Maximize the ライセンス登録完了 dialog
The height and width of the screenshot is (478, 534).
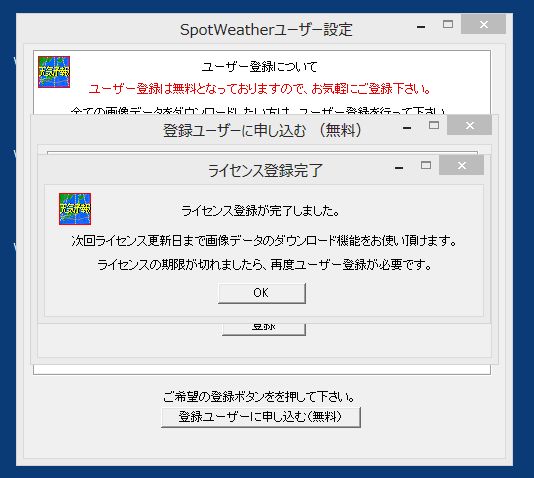426,165
